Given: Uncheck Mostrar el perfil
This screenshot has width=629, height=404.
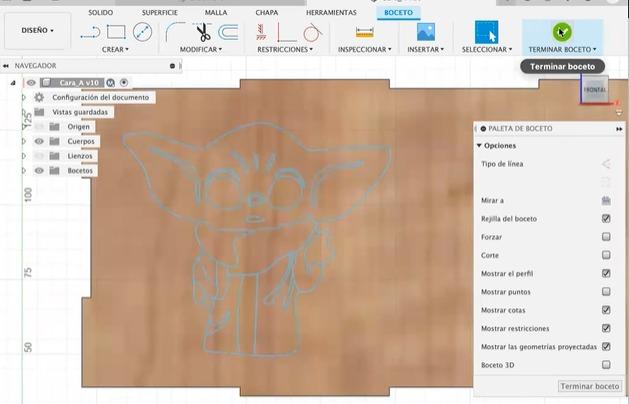Looking at the screenshot, I should point(606,274).
